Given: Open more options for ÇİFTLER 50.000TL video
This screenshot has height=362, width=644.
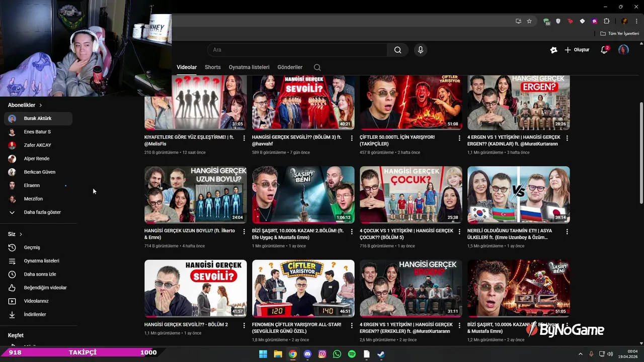Looking at the screenshot, I should point(459,138).
